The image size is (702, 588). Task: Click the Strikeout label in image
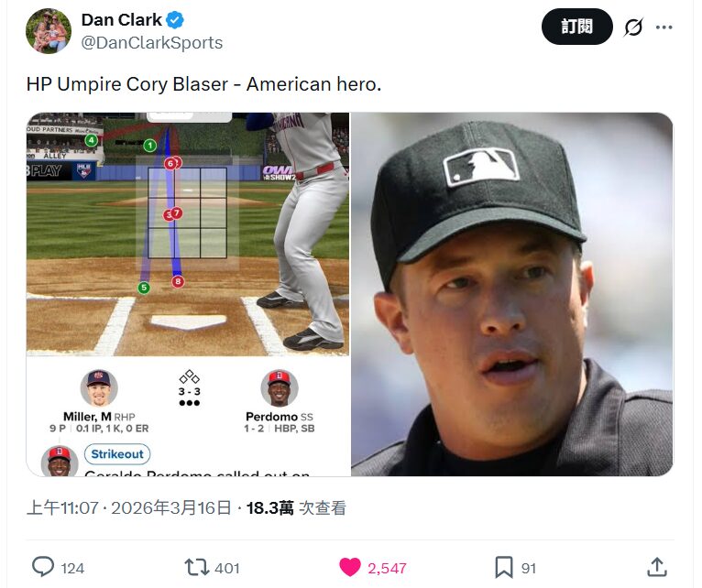(117, 454)
